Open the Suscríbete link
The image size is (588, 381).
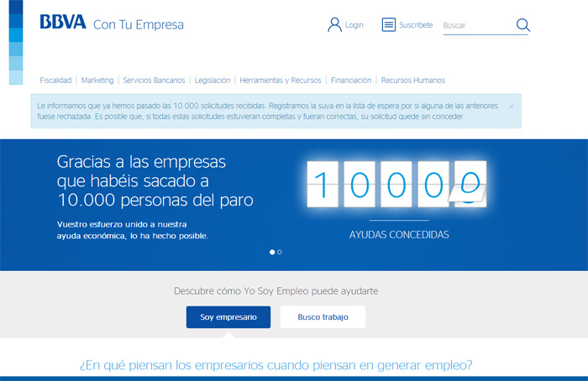[416, 25]
